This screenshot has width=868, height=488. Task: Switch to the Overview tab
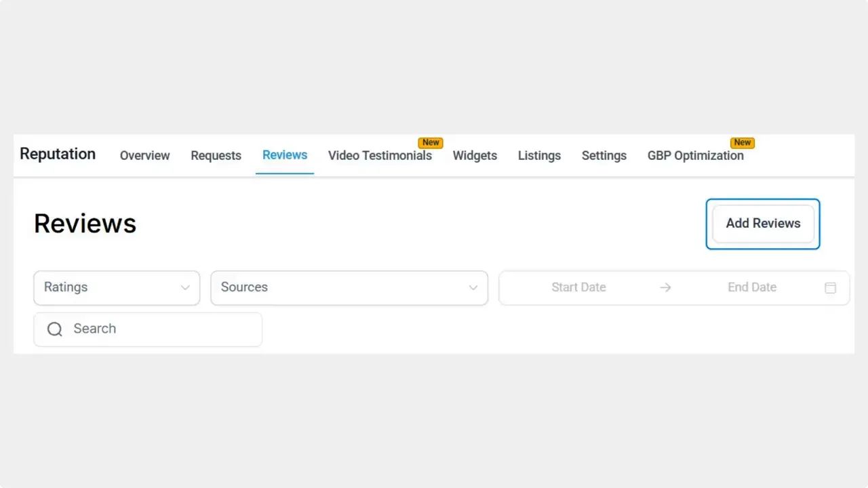(144, 155)
